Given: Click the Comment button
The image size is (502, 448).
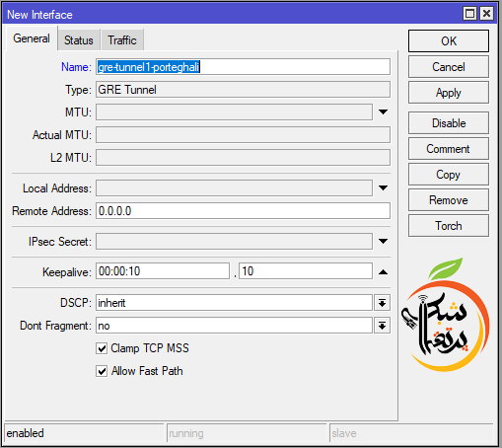Looking at the screenshot, I should coord(449,149).
